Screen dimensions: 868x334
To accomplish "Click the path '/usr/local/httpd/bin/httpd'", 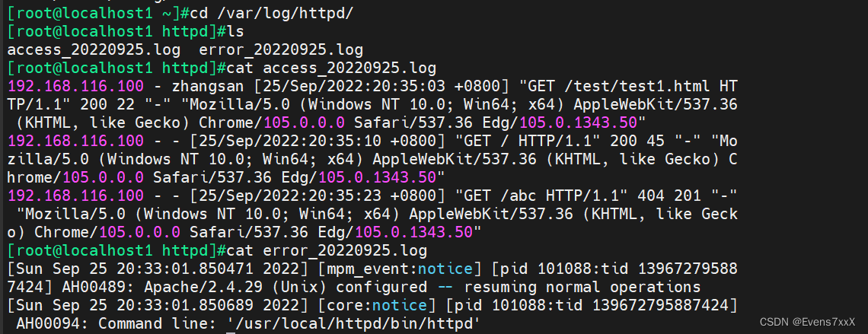I will (354, 323).
